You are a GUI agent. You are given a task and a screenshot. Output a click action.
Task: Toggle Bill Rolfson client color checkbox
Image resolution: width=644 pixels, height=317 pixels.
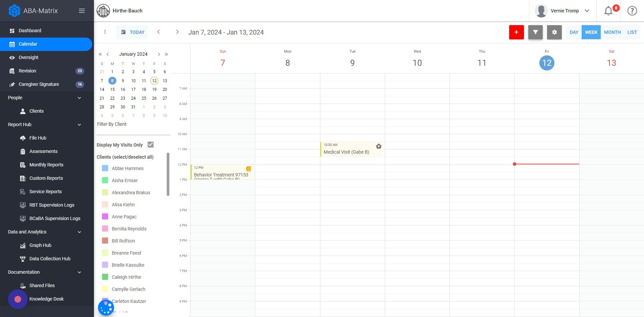(x=105, y=241)
